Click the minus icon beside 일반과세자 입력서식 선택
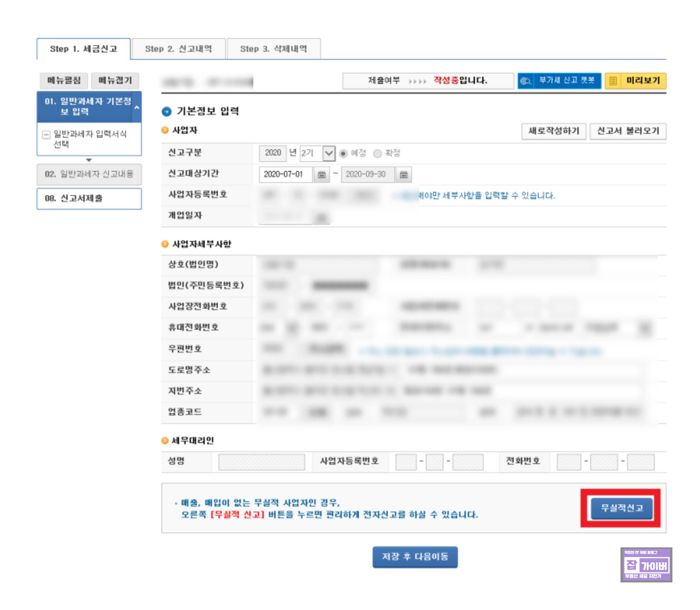 46,135
